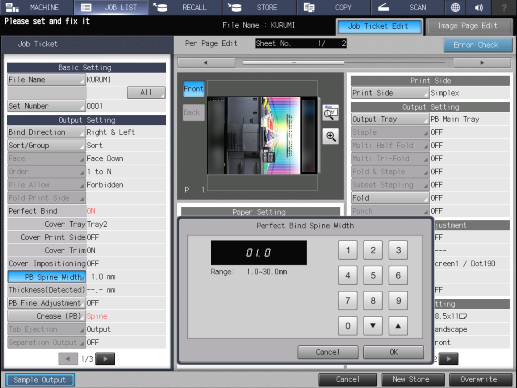
Task: Open the Set Number setting
Action: tap(46, 106)
